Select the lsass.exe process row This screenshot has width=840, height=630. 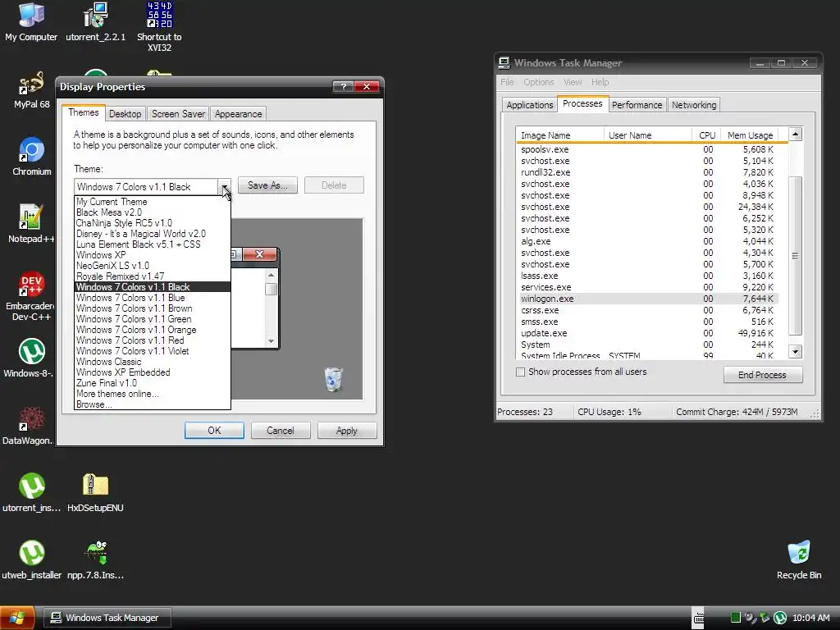(x=648, y=276)
